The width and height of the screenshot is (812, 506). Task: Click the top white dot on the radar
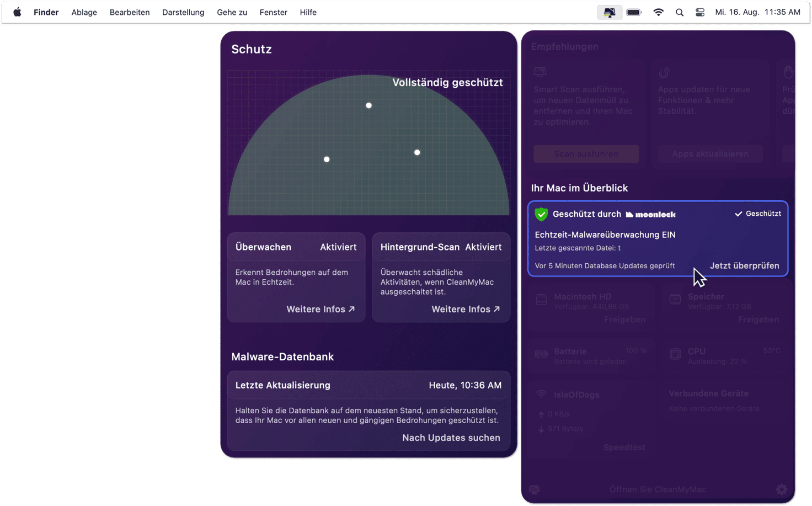coord(369,105)
